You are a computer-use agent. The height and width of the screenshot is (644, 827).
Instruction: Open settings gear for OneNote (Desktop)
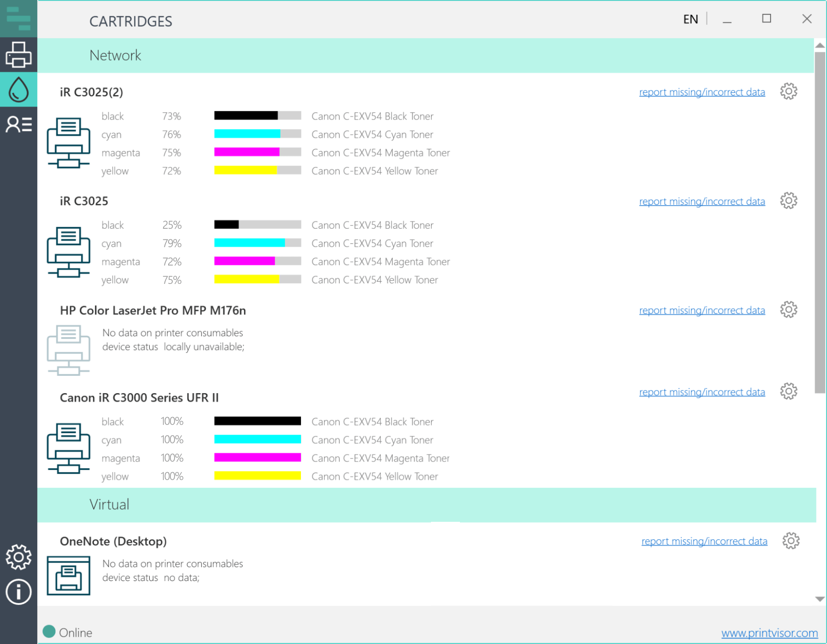[791, 541]
